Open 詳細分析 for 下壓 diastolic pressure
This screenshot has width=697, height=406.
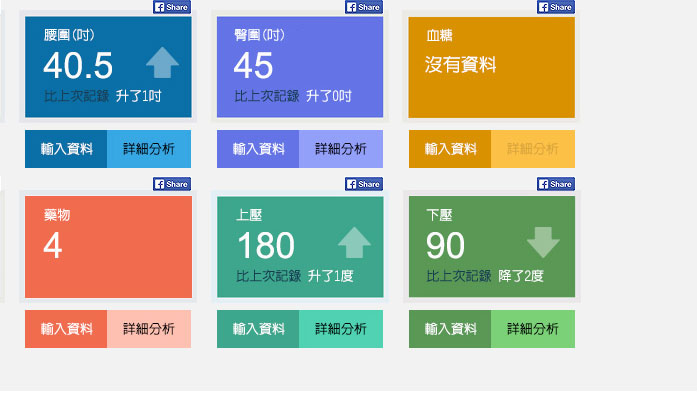[x=533, y=329]
